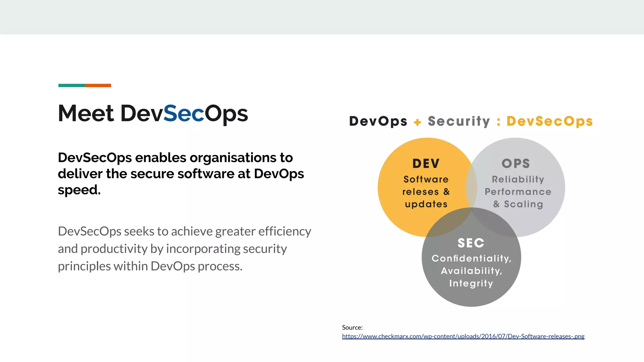Image resolution: width=644 pixels, height=362 pixels.
Task: Click the gray 'Security' word in header
Action: tap(459, 121)
